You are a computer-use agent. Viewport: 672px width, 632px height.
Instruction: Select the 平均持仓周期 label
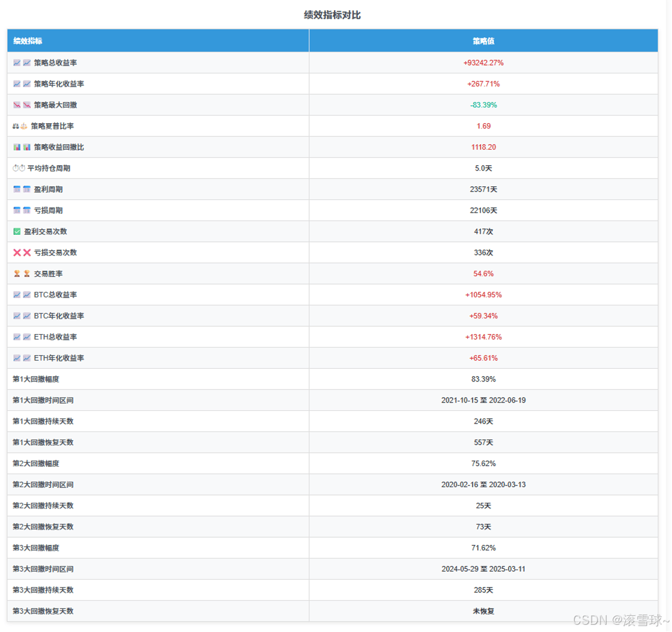[x=49, y=168]
